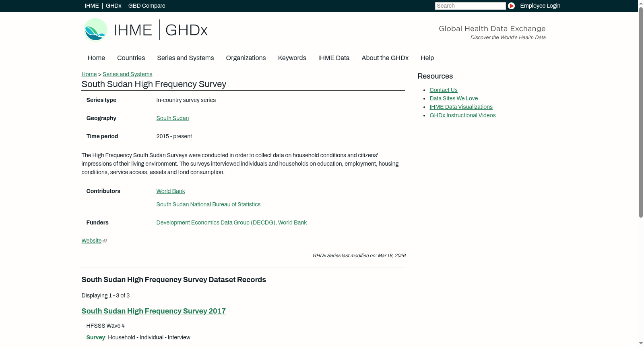Open the Countries menu

click(x=131, y=58)
